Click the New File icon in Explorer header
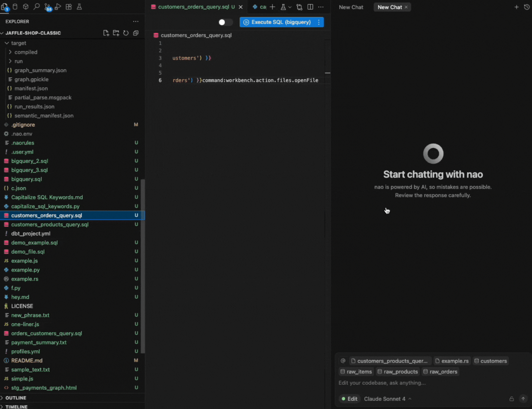The height and width of the screenshot is (409, 532). click(x=106, y=33)
